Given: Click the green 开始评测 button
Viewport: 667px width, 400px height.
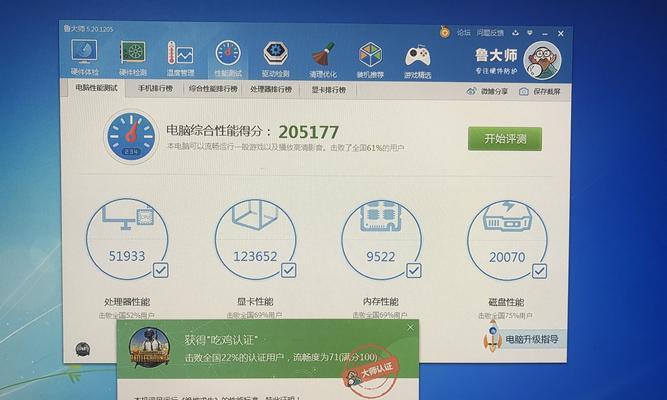Looking at the screenshot, I should pyautogui.click(x=505, y=139).
